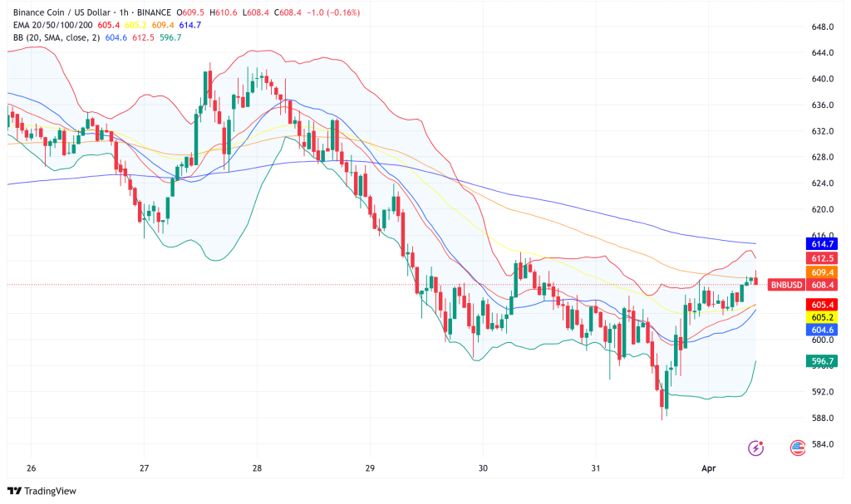Image resolution: width=851 pixels, height=504 pixels.
Task: Click the yellow 605.2 value in EMA legend
Action: [x=135, y=25]
